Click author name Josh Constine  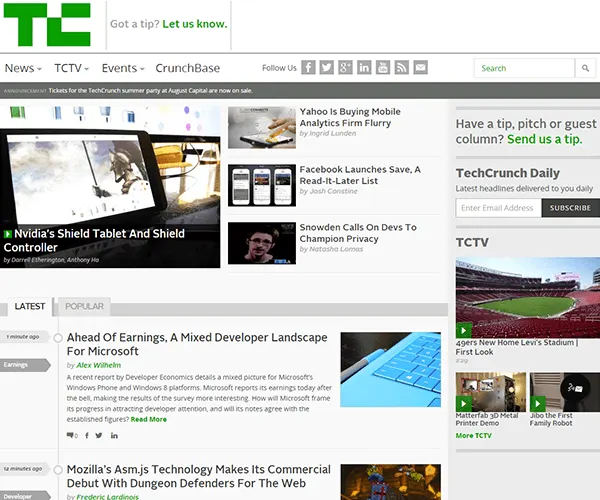333,191
